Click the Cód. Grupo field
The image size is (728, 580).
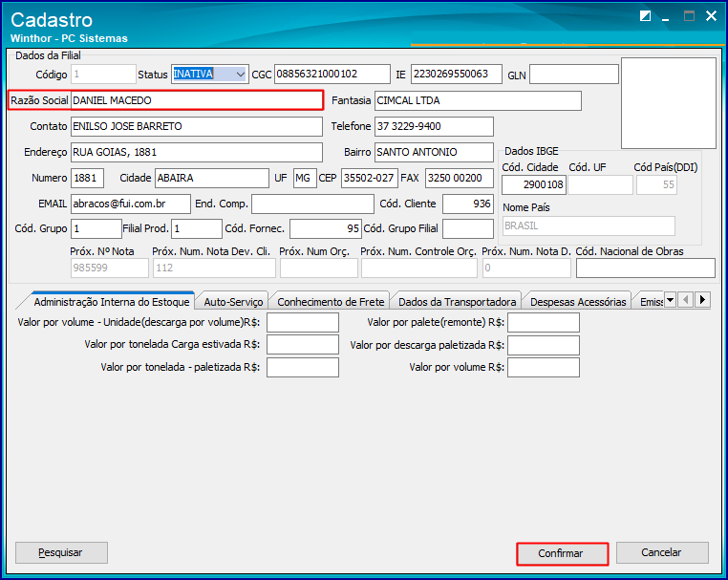pyautogui.click(x=96, y=229)
